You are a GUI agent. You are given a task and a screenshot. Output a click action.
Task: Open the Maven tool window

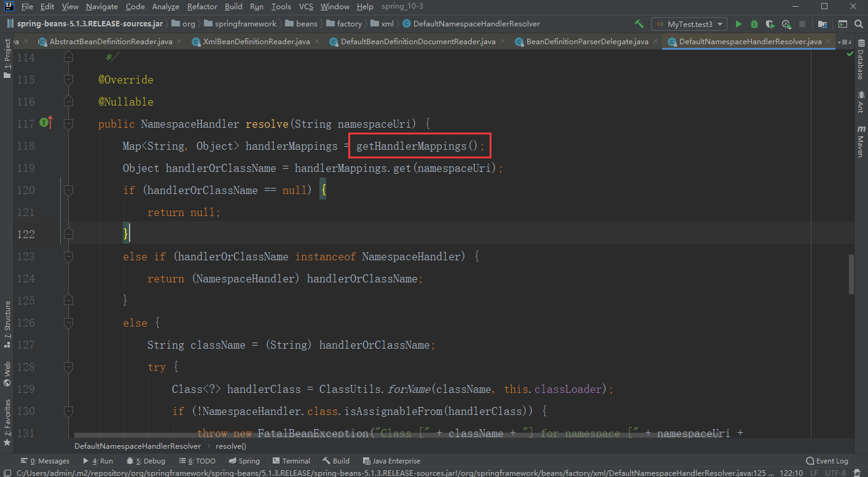click(861, 142)
